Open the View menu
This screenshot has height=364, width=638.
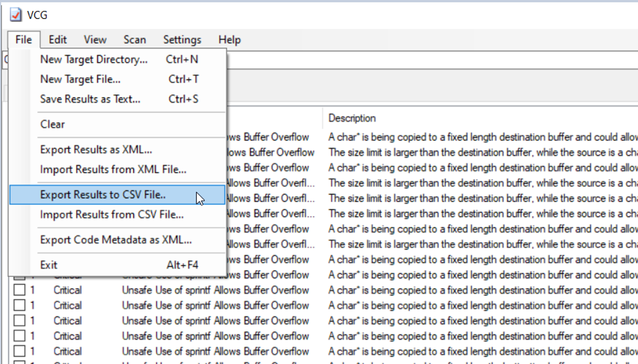pyautogui.click(x=95, y=40)
